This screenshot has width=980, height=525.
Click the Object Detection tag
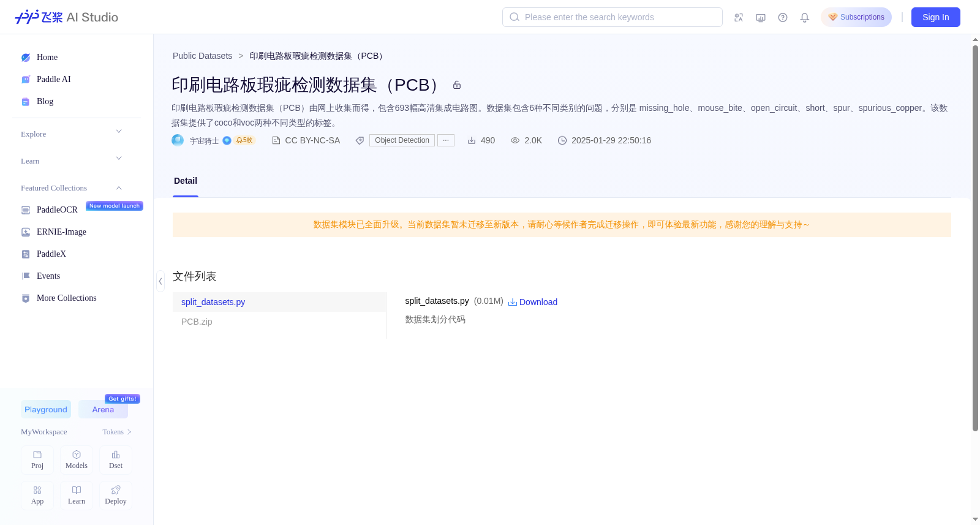tap(402, 140)
